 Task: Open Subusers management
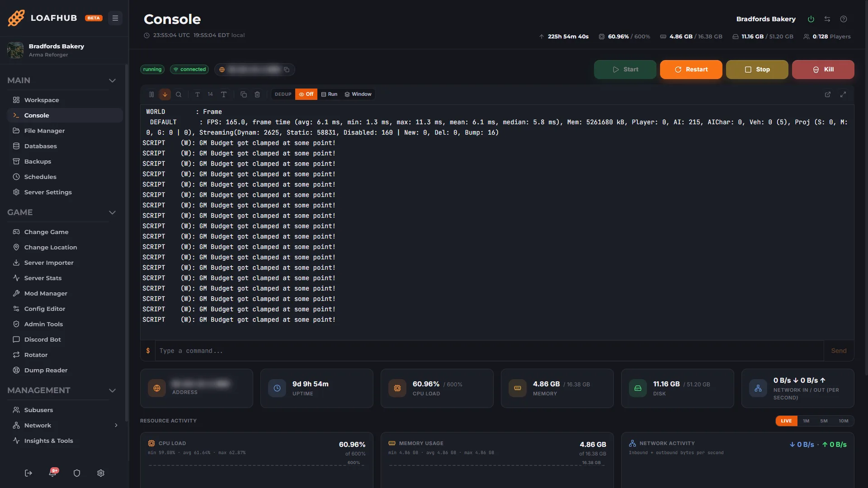pos(65,410)
